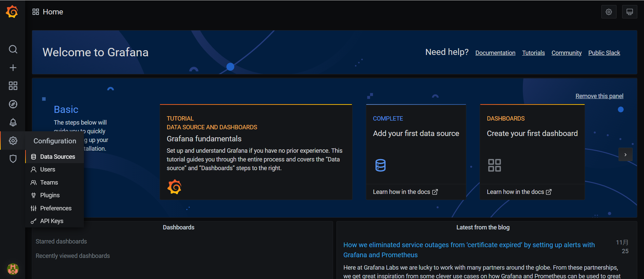Click Latest from the blog panel title
This screenshot has width=644, height=279.
click(483, 227)
